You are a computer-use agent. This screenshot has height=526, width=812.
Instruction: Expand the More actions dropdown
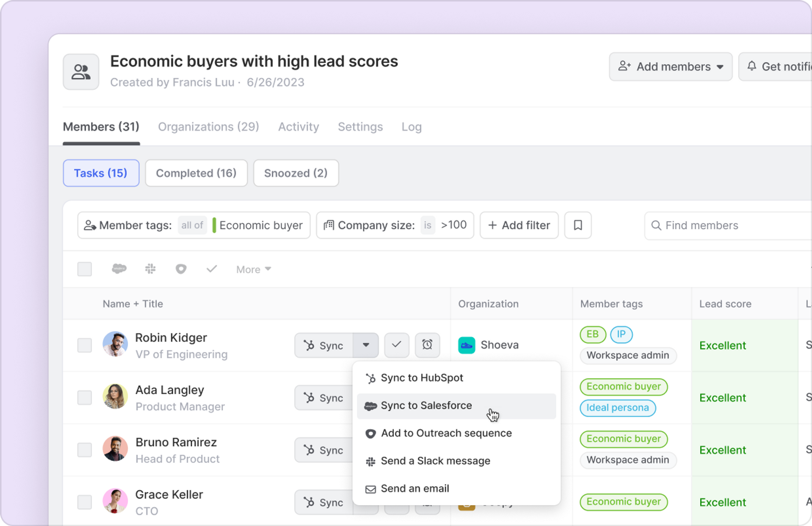(253, 269)
